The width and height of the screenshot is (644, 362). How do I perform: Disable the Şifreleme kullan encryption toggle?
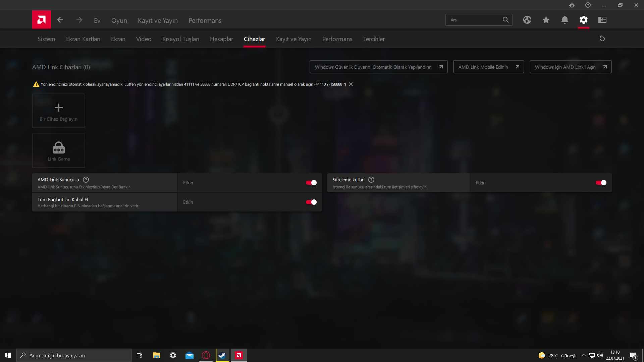pos(600,183)
